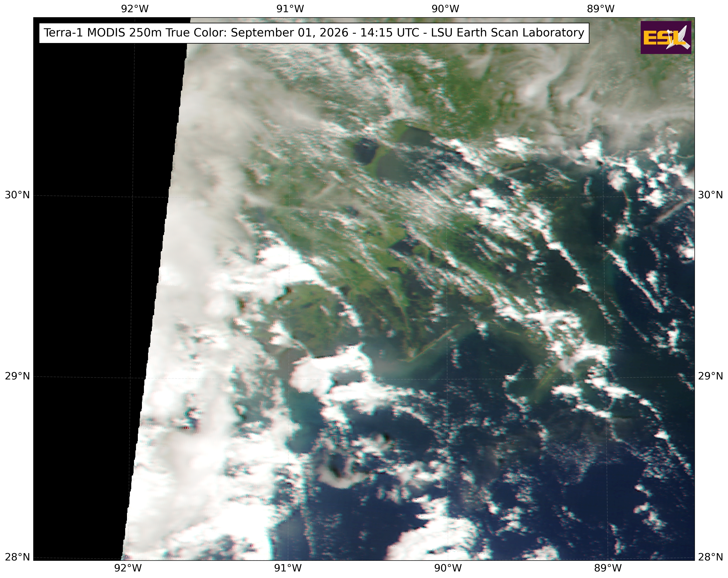Click the bottom 89°W longitude label
The image size is (728, 578).
coord(608,568)
